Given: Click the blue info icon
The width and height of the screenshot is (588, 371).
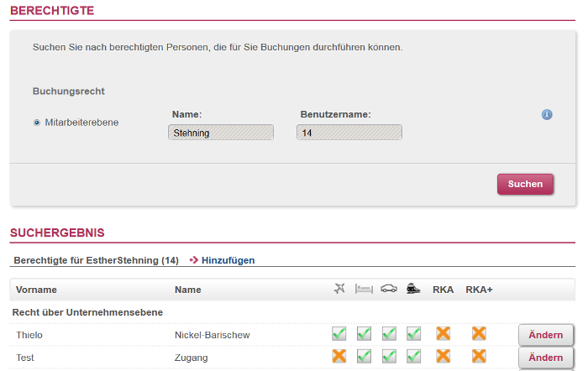Looking at the screenshot, I should pos(547,115).
